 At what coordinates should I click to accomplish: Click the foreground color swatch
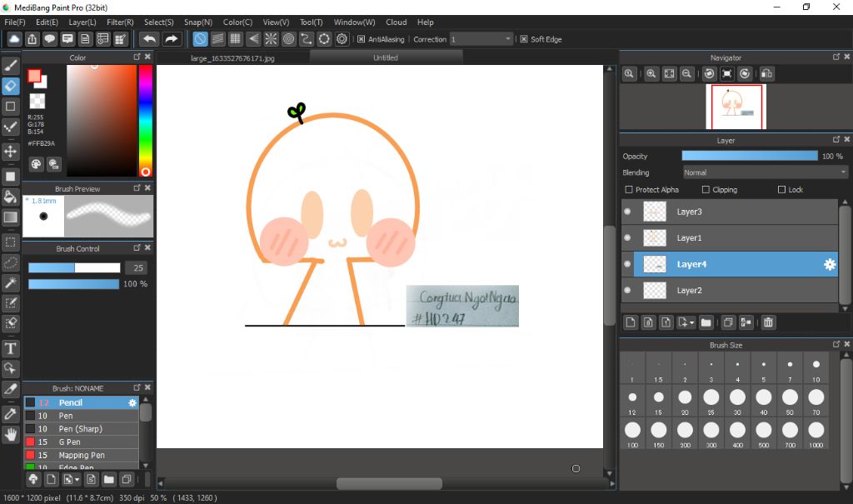(34, 76)
